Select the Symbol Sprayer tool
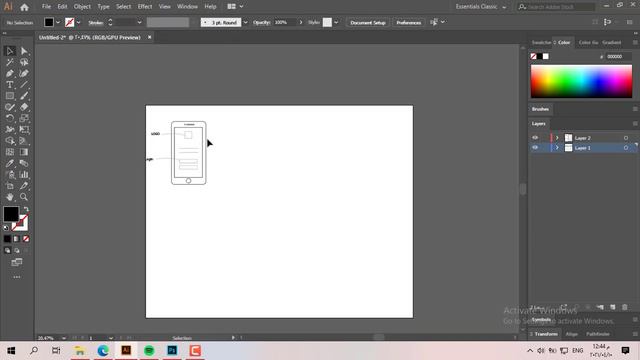This screenshot has height=360, width=640. coord(10,175)
